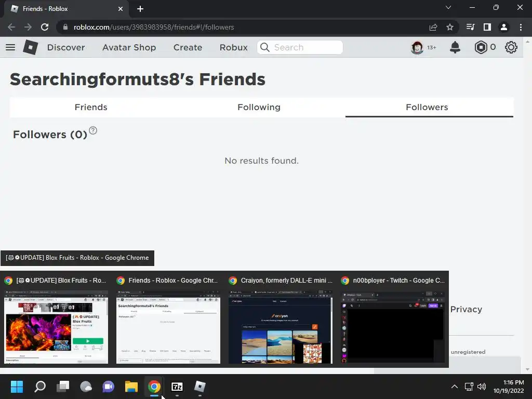Switch to n00bployer Twitch window thumbnail
Image resolution: width=532 pixels, height=399 pixels.
point(393,327)
